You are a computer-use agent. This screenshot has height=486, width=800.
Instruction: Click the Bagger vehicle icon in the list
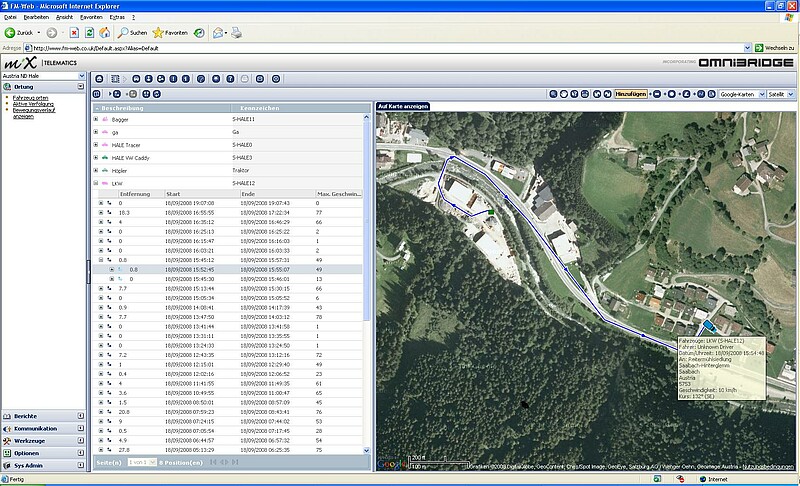click(105, 119)
